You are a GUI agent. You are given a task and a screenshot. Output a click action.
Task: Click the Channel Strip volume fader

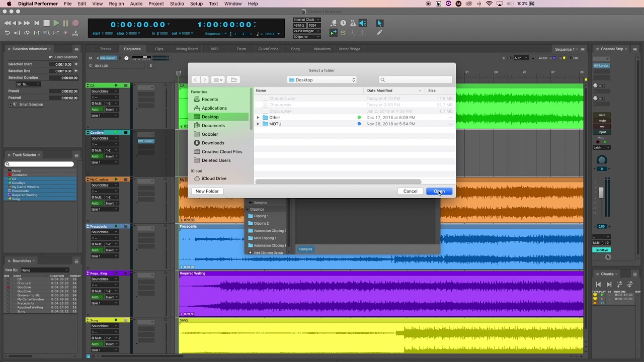[x=601, y=193]
